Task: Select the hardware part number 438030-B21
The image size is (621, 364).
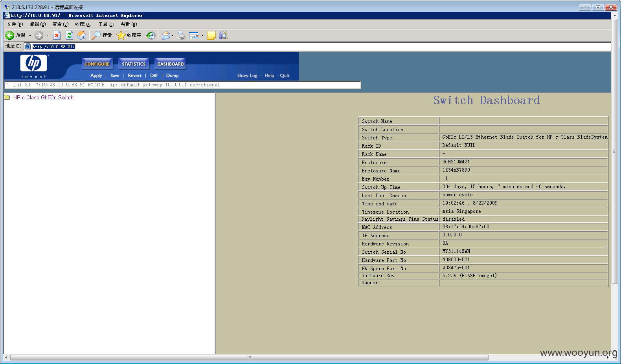Action: coord(456,260)
